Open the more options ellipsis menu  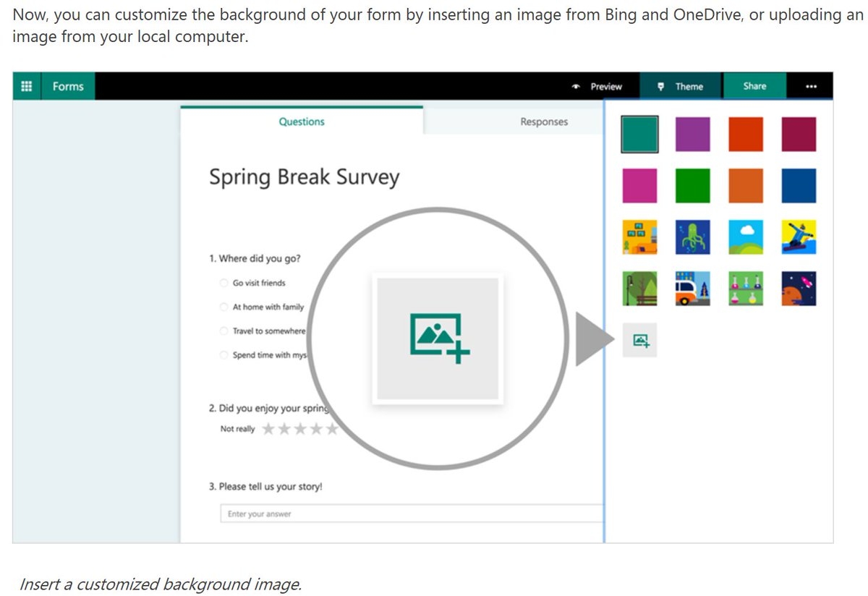(x=810, y=87)
